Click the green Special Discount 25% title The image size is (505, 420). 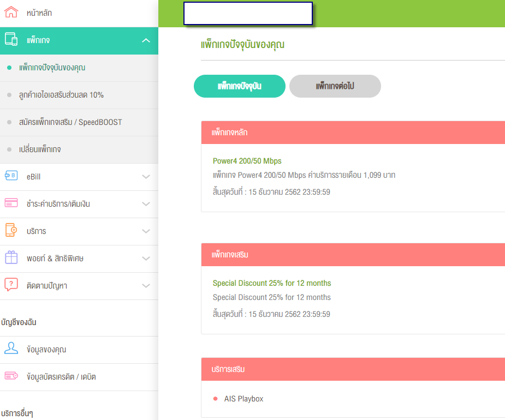coord(272,283)
